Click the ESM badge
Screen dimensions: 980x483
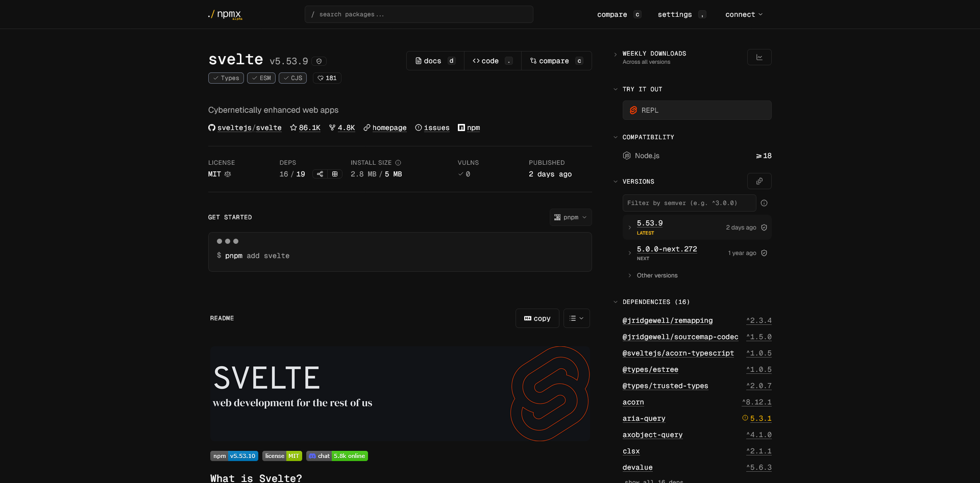(x=261, y=78)
